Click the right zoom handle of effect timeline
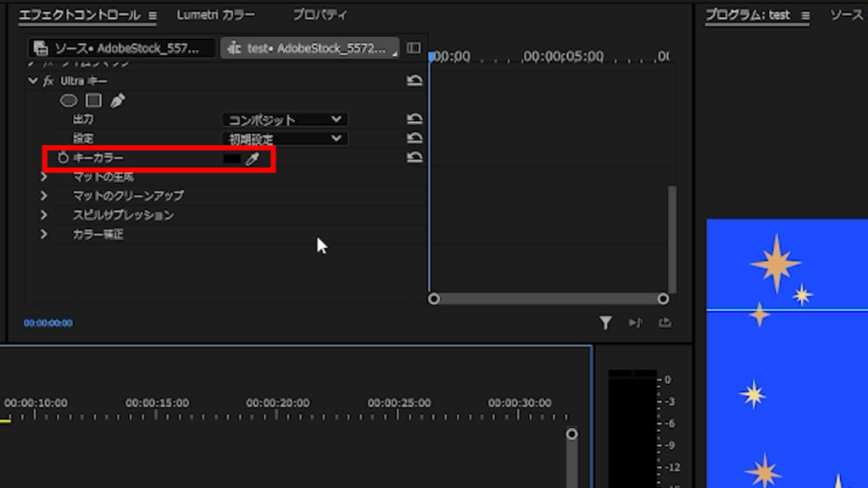The height and width of the screenshot is (488, 868). tap(663, 299)
